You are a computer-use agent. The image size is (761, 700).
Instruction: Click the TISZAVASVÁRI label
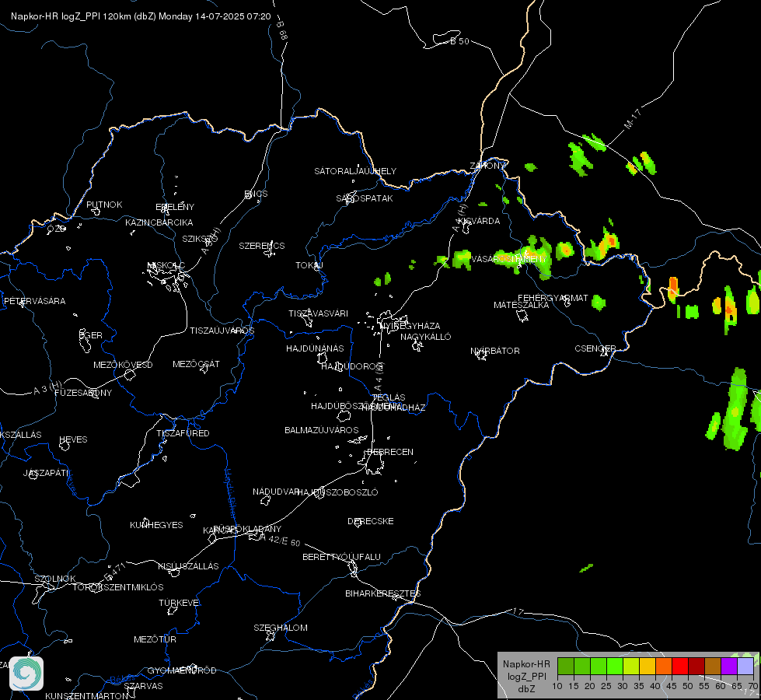point(319,313)
